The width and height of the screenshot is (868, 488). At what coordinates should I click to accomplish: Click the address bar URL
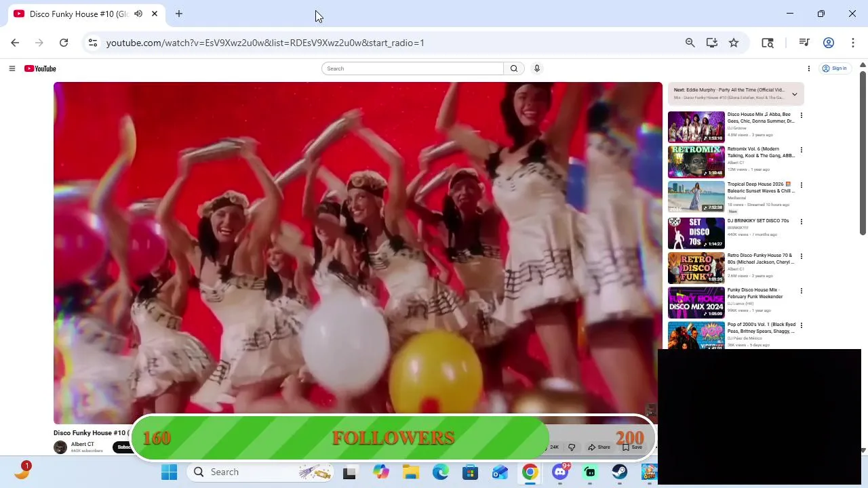click(265, 43)
